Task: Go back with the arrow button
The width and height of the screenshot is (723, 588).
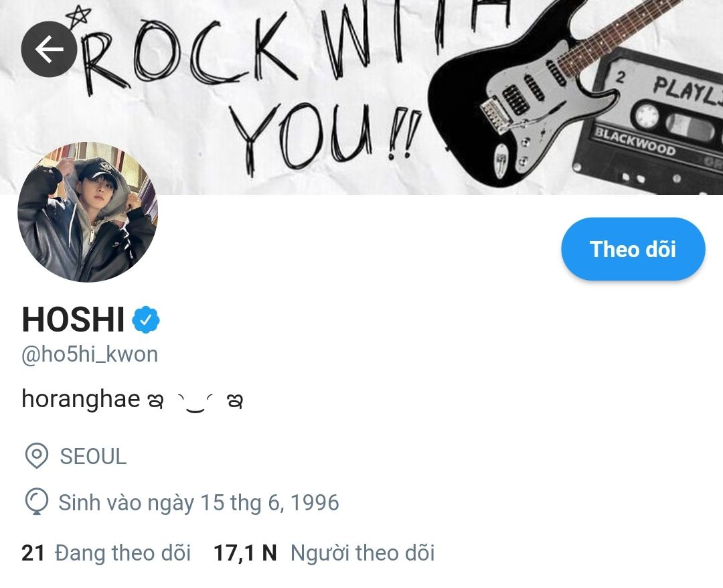Action: coord(49,49)
